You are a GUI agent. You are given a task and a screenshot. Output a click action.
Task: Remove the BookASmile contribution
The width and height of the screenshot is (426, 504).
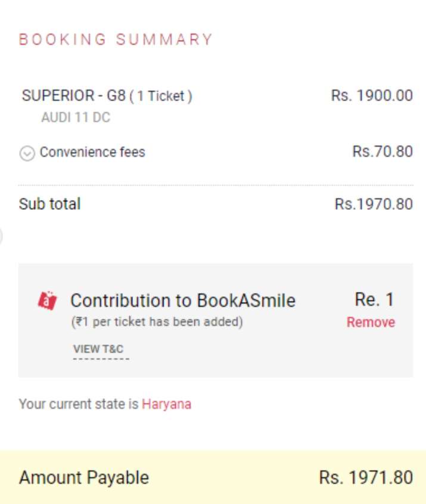click(371, 322)
